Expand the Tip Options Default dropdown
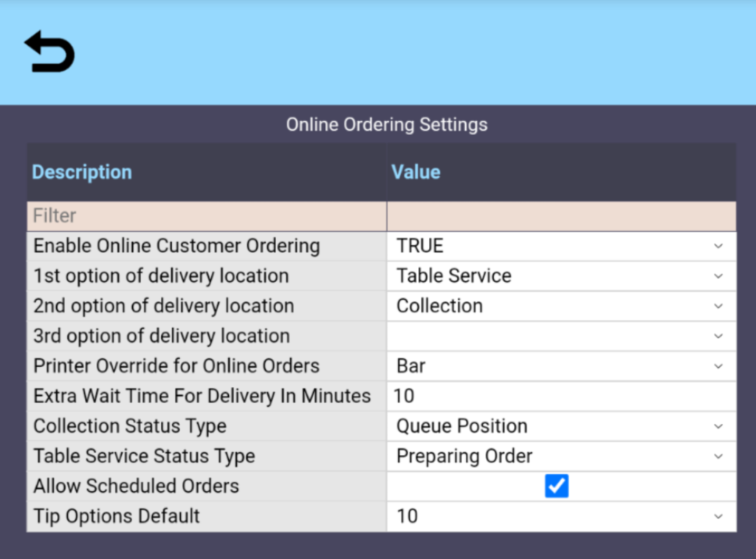The height and width of the screenshot is (559, 756). pyautogui.click(x=561, y=516)
